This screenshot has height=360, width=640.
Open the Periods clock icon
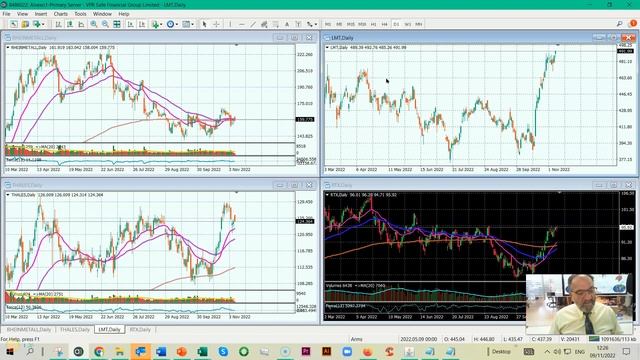[170, 24]
